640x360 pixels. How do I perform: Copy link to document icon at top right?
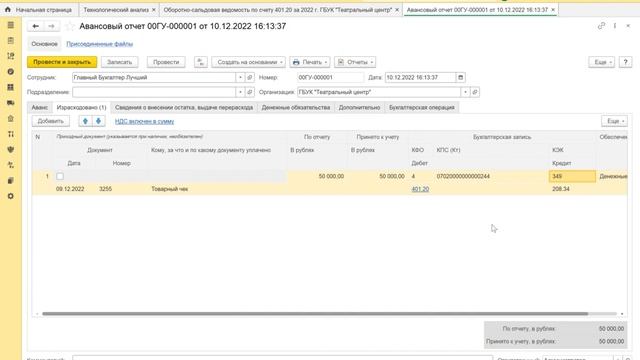pos(601,26)
